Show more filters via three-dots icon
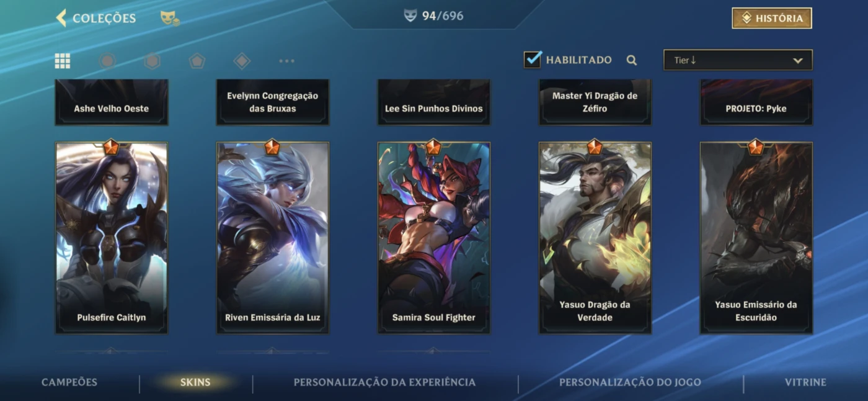 [x=286, y=61]
